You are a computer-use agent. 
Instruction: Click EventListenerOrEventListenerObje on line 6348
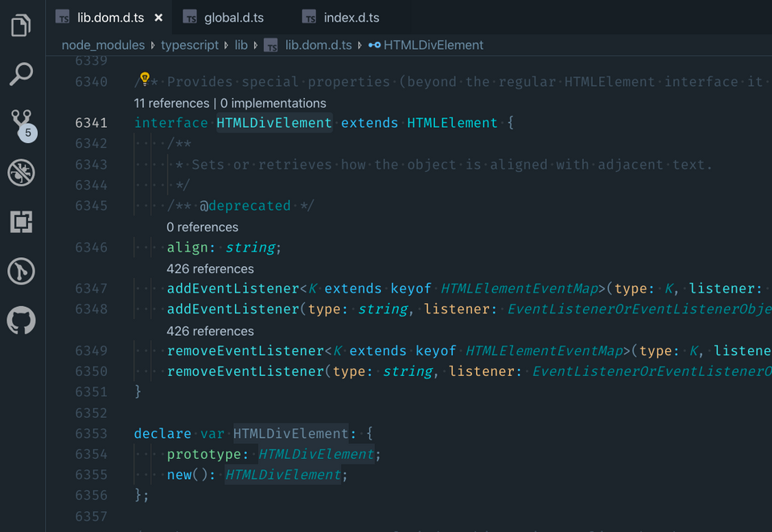point(639,309)
